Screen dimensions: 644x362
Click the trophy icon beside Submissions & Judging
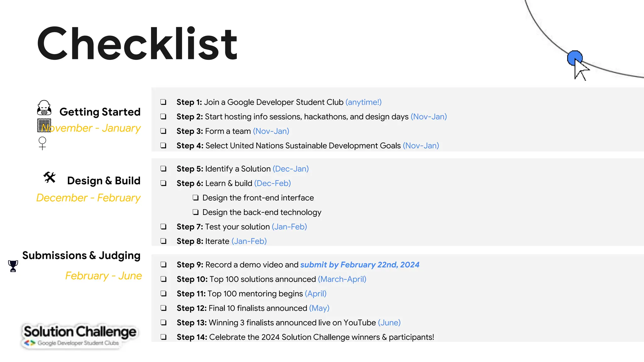tap(13, 266)
